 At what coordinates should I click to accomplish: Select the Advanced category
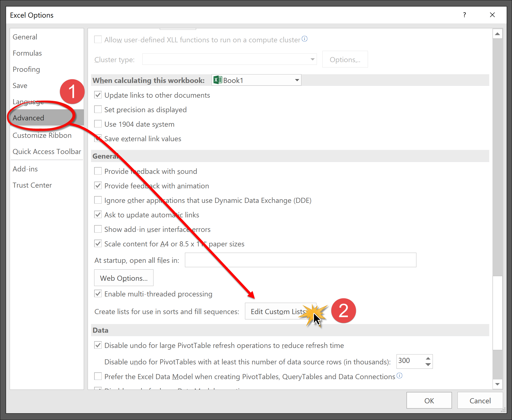47,118
